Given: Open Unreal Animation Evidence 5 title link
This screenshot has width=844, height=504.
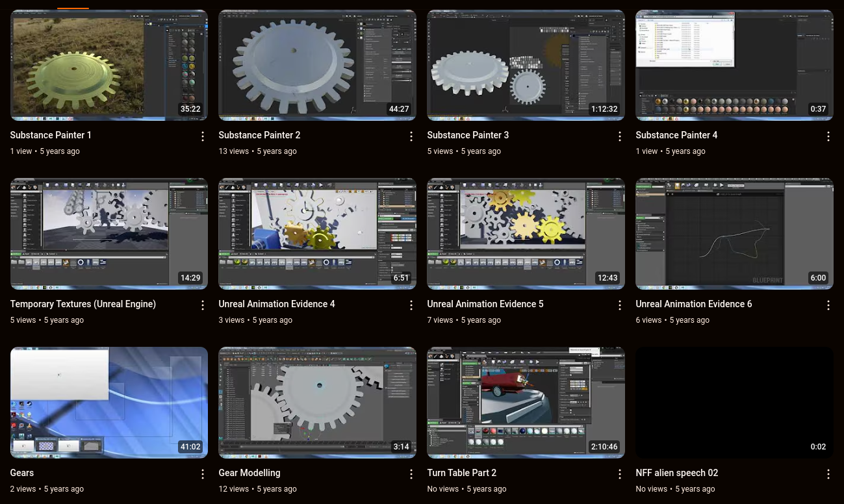Looking at the screenshot, I should click(485, 304).
